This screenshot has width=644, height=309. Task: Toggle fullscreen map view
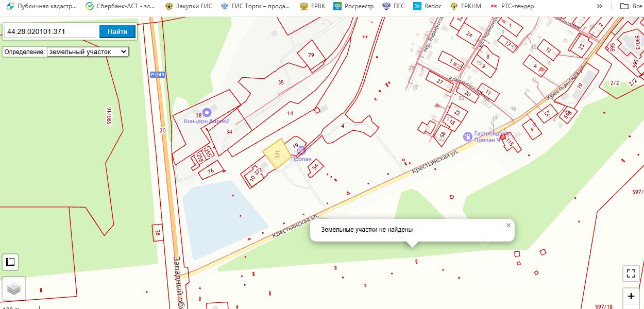point(631,273)
